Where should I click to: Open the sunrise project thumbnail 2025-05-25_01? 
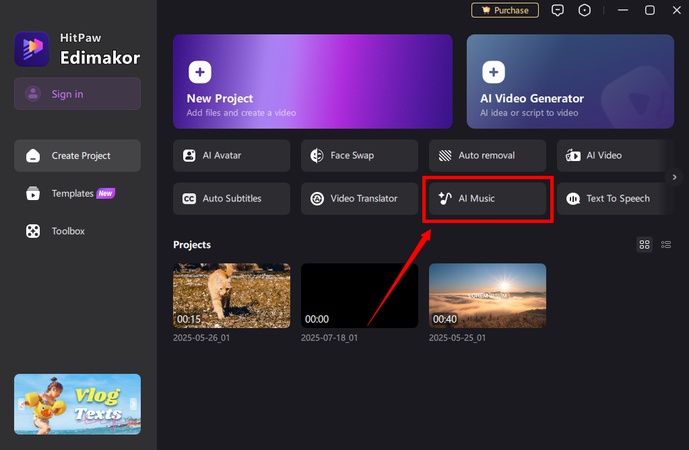(487, 295)
